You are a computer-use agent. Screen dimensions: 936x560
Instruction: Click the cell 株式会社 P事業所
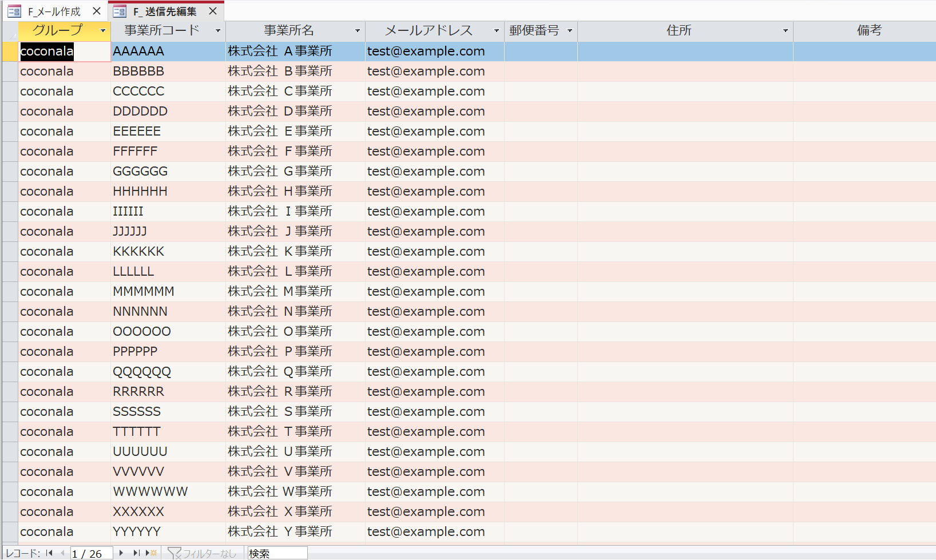coord(296,352)
